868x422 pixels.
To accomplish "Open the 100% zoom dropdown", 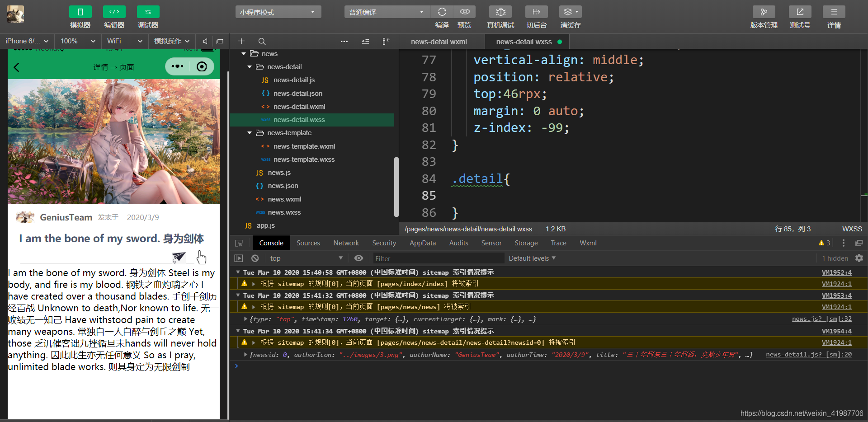I will pyautogui.click(x=78, y=41).
